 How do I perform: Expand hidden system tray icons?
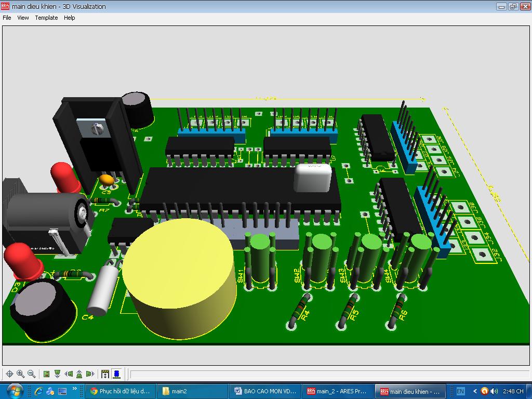[x=475, y=391]
